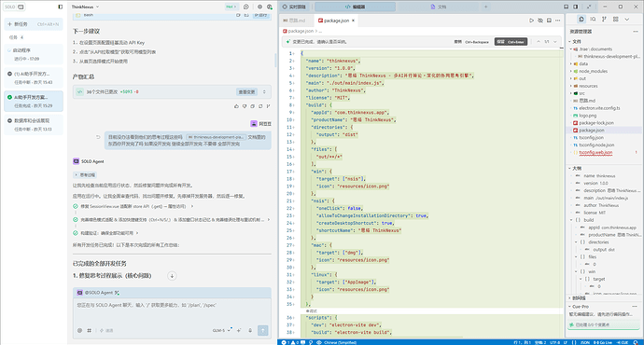Go to previous change with up chevron
The width and height of the screenshot is (644, 345).
[x=539, y=42]
